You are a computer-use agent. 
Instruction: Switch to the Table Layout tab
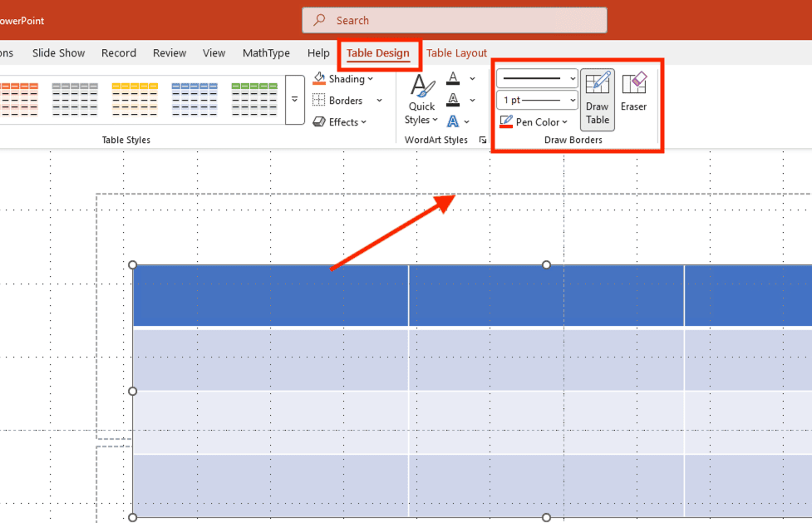pyautogui.click(x=456, y=53)
